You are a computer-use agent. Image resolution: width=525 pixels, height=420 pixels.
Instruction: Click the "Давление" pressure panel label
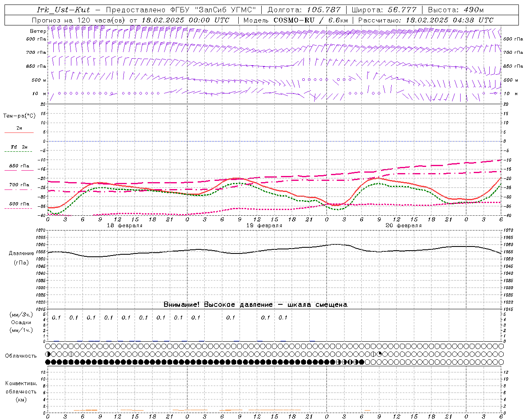tap(21, 253)
